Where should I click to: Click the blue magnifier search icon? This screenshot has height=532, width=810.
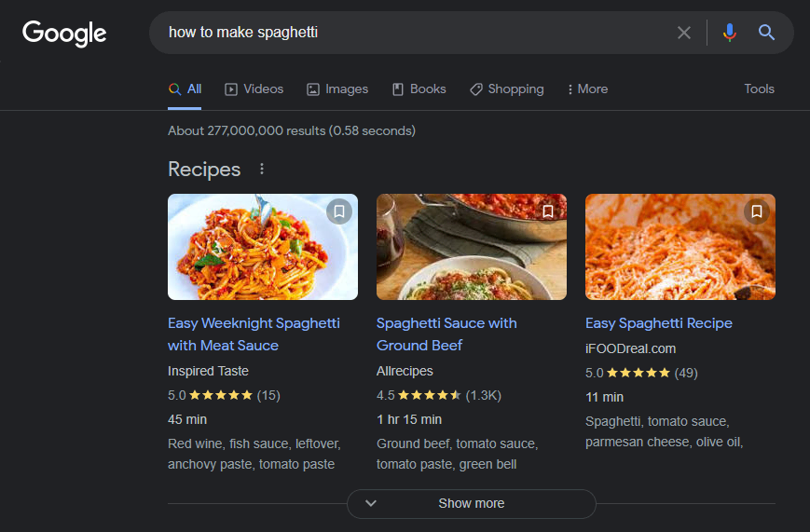tap(766, 33)
